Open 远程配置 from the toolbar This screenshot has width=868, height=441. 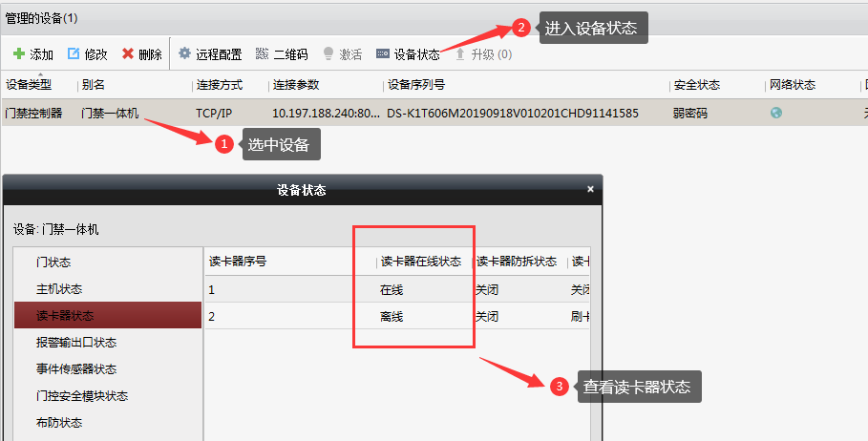tap(219, 54)
